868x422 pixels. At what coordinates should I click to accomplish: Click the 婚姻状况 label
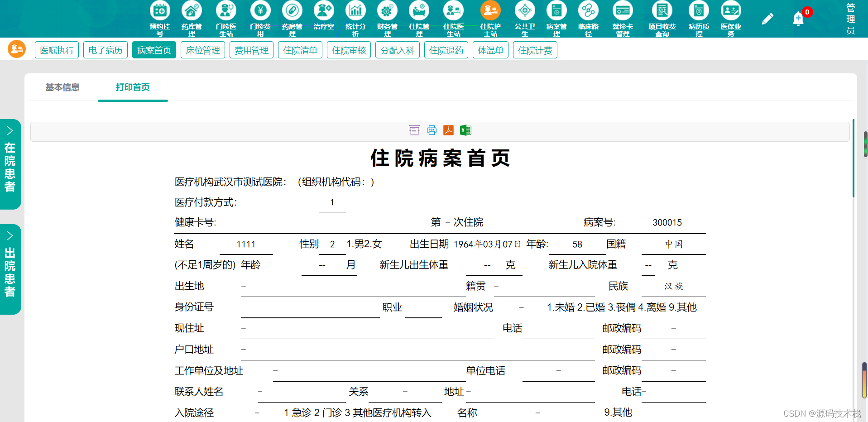[x=473, y=307]
